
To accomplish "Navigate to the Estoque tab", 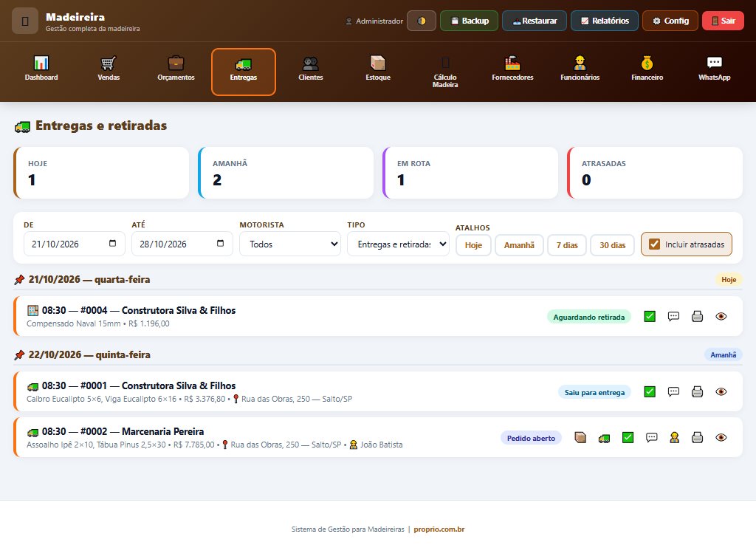I will coord(378,72).
